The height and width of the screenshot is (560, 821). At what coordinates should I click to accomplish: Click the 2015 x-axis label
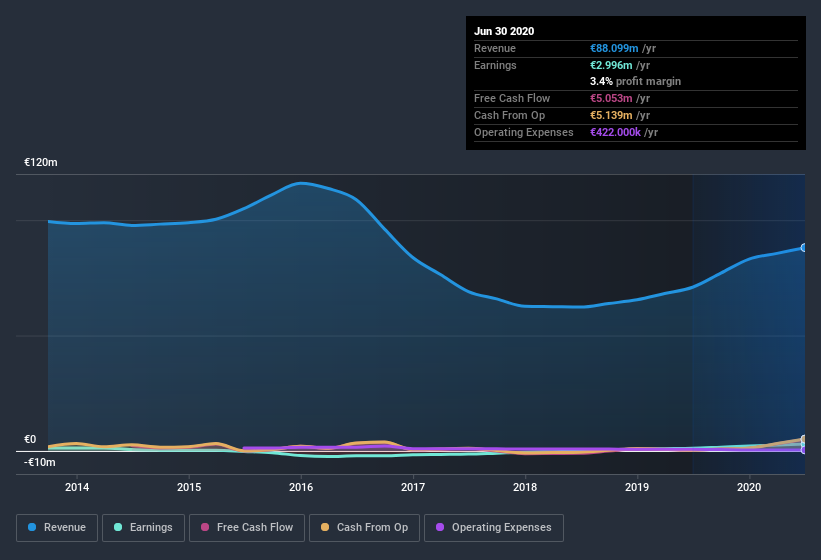tap(189, 487)
